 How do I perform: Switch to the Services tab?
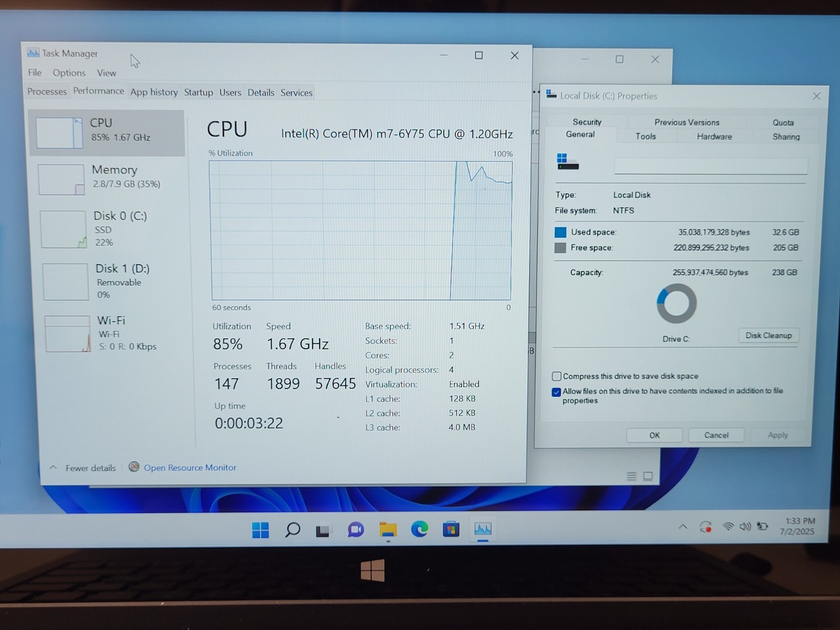[296, 92]
